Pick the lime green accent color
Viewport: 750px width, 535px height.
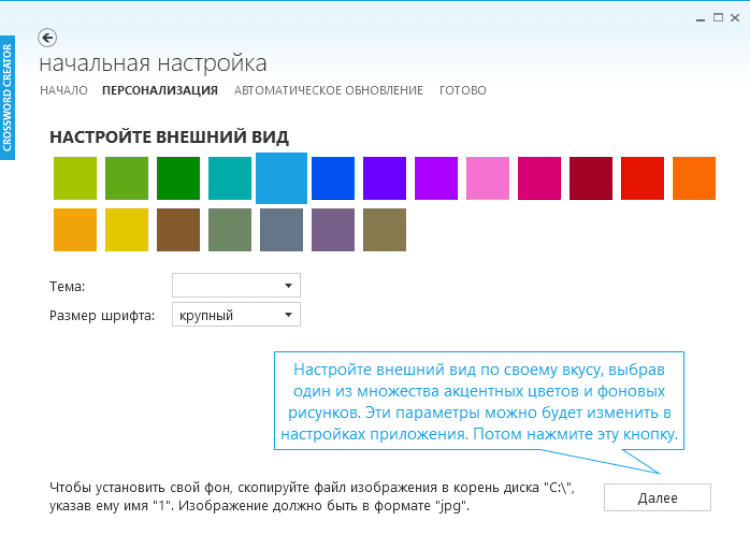[x=75, y=178]
